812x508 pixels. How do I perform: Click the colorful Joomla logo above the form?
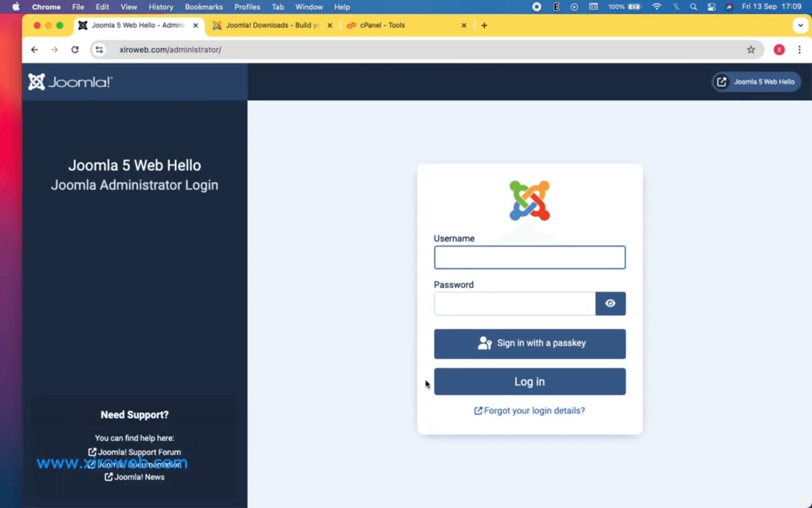(530, 201)
